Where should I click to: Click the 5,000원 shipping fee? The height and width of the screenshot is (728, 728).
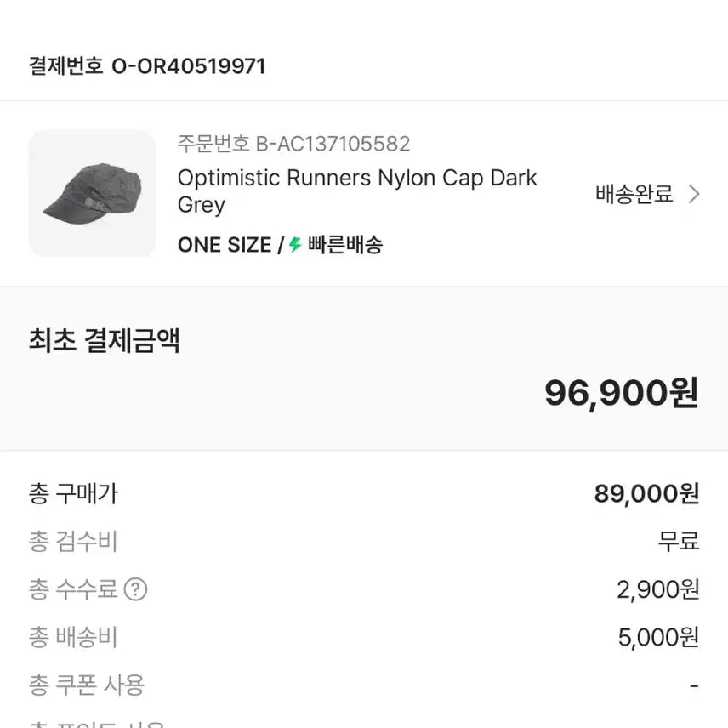click(x=658, y=637)
